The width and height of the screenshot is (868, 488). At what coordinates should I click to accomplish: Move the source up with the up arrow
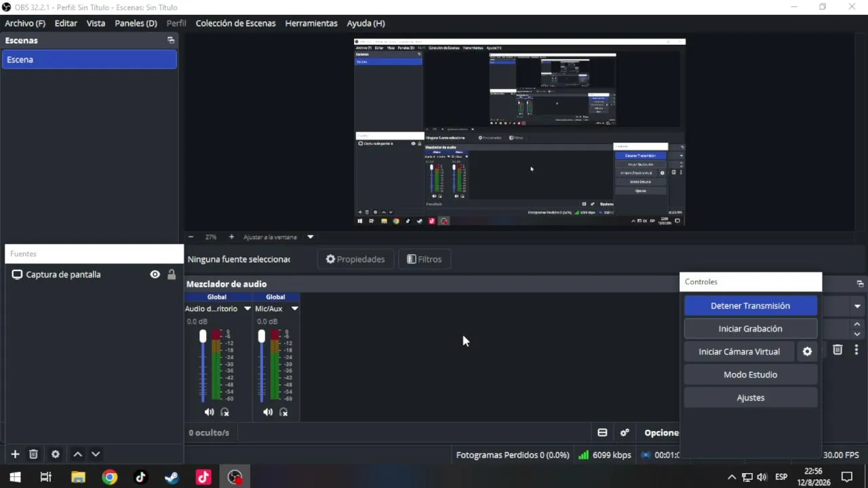(x=77, y=454)
